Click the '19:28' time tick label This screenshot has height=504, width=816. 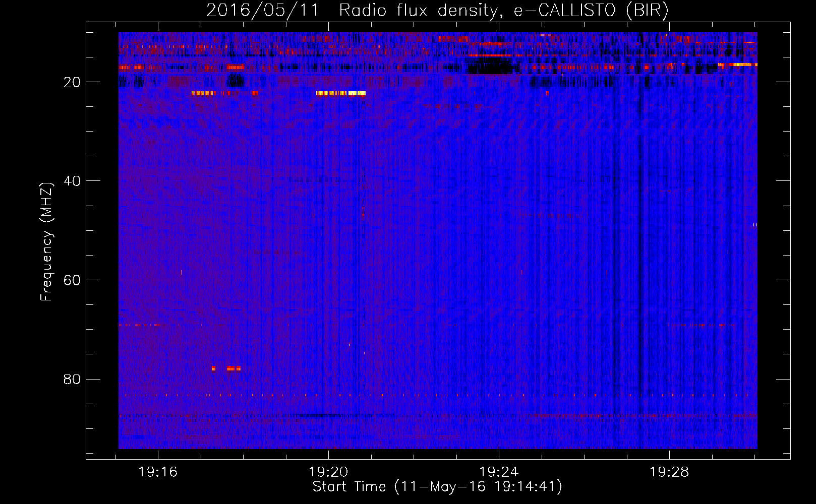pyautogui.click(x=669, y=472)
